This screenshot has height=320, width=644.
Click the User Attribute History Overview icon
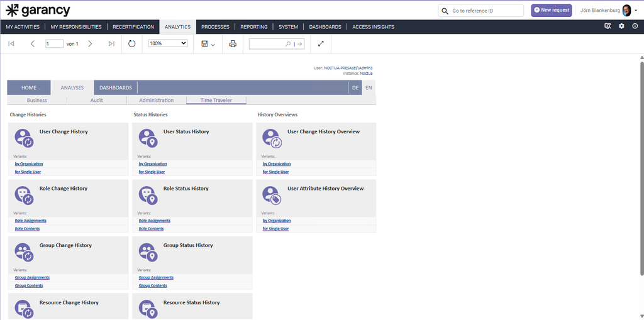click(x=272, y=195)
